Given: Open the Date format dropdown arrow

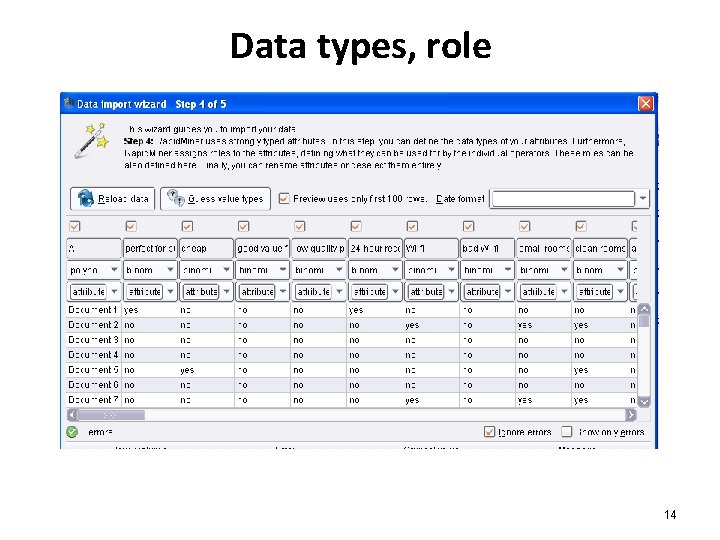Looking at the screenshot, I should (x=643, y=199).
